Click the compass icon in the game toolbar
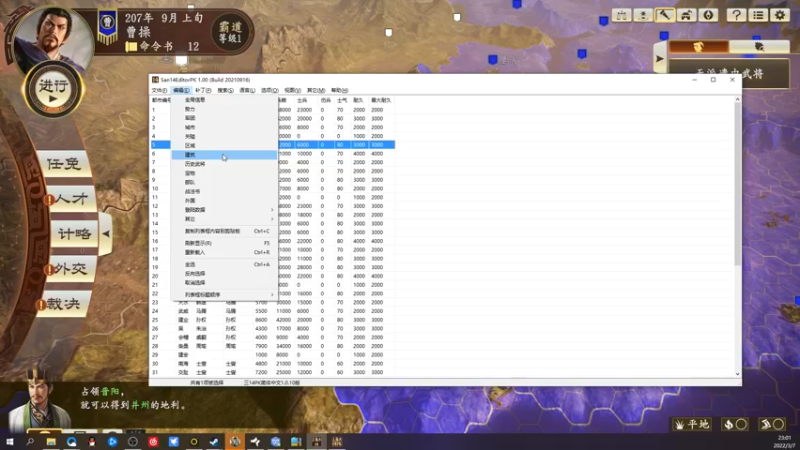This screenshot has height=450, width=800. tap(708, 15)
